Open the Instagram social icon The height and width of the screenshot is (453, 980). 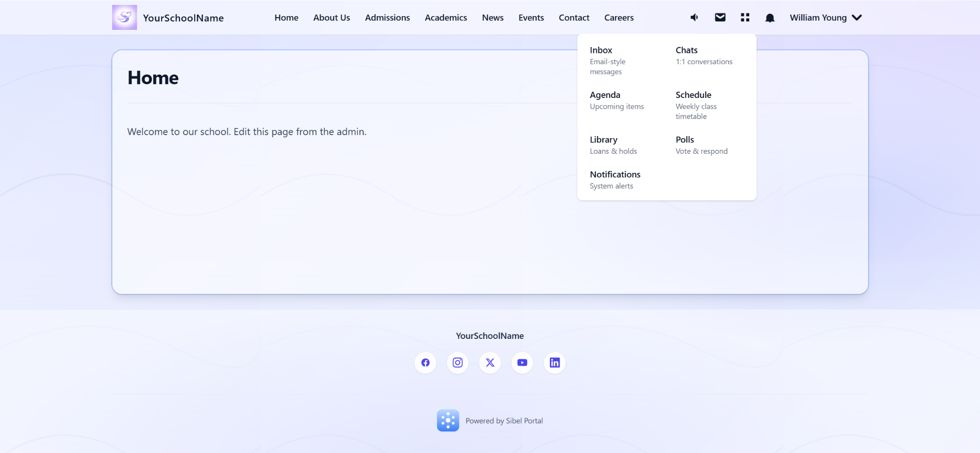(x=458, y=363)
